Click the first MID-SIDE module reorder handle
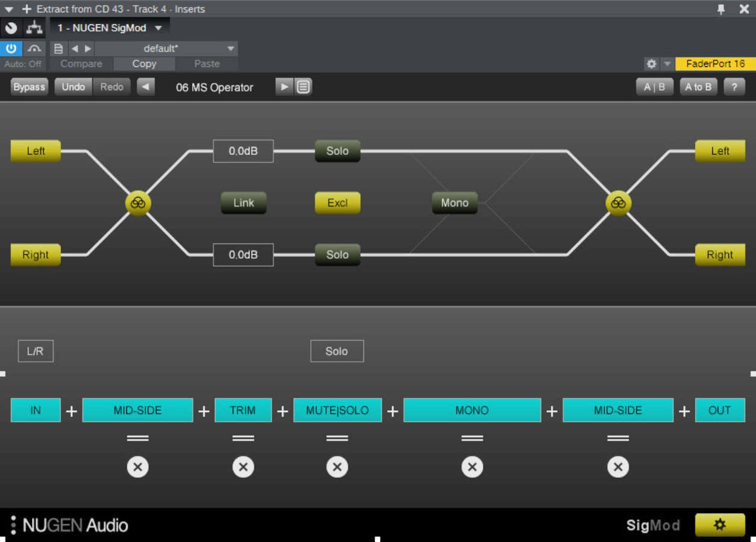756x542 pixels. 138,438
